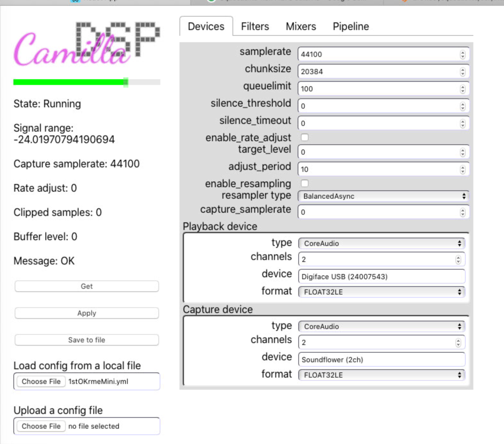Click Playback device channels stepper arrows
The width and height of the screenshot is (504, 444).
click(x=458, y=259)
